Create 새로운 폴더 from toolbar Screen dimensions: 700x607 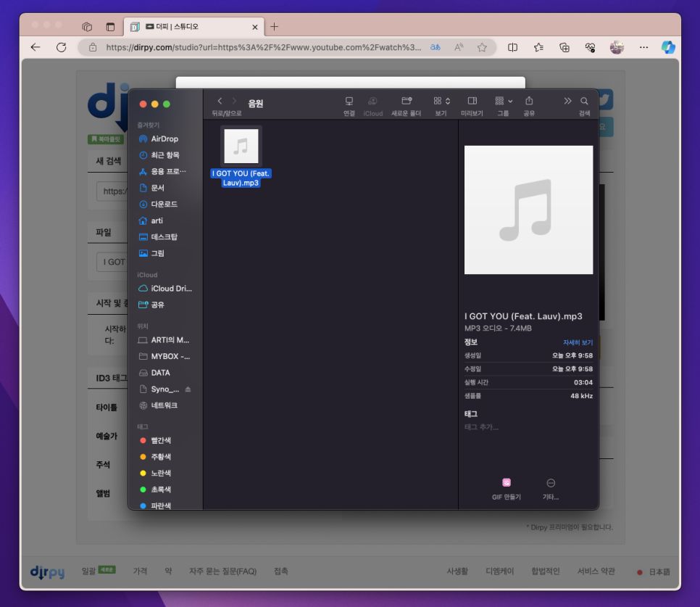pyautogui.click(x=407, y=102)
